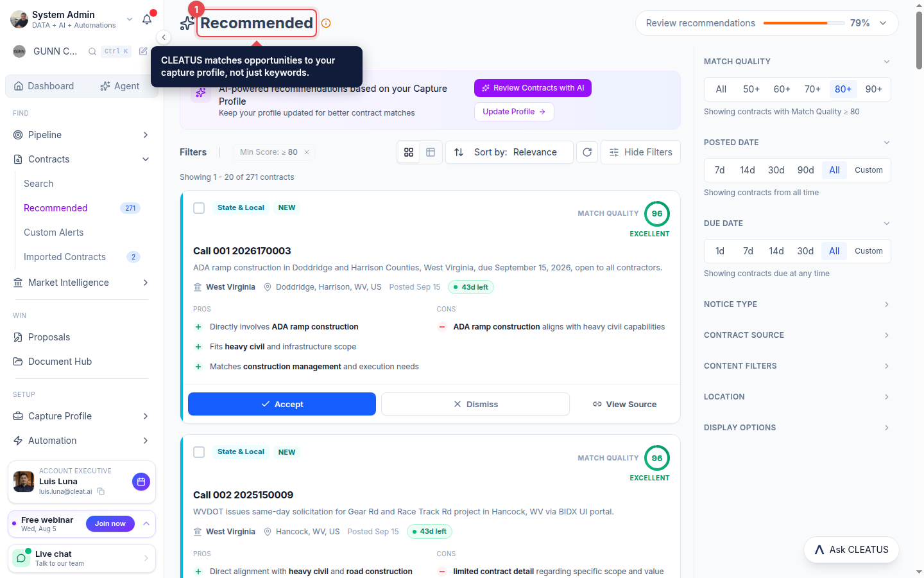The width and height of the screenshot is (924, 578).
Task: Open Custom Alerts in the sidebar
Action: (x=54, y=232)
